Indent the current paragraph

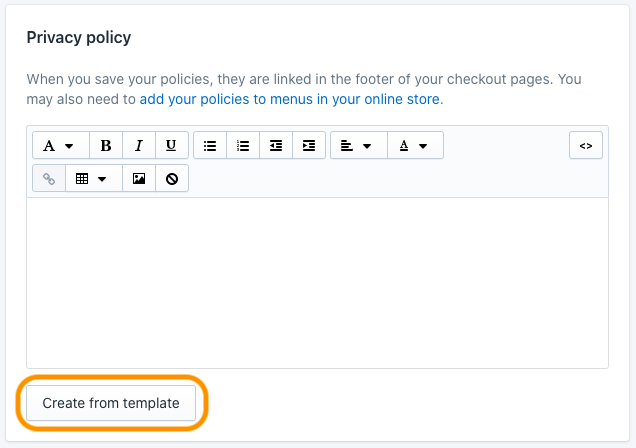point(309,146)
